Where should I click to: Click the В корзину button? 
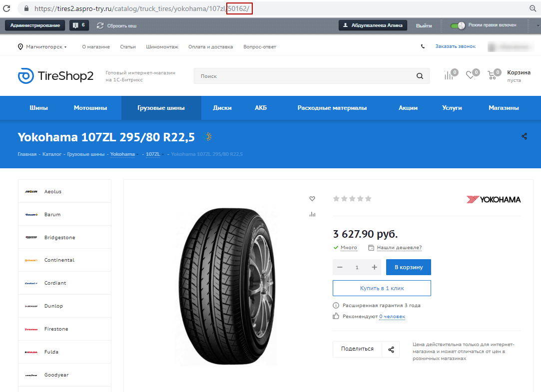tap(409, 267)
